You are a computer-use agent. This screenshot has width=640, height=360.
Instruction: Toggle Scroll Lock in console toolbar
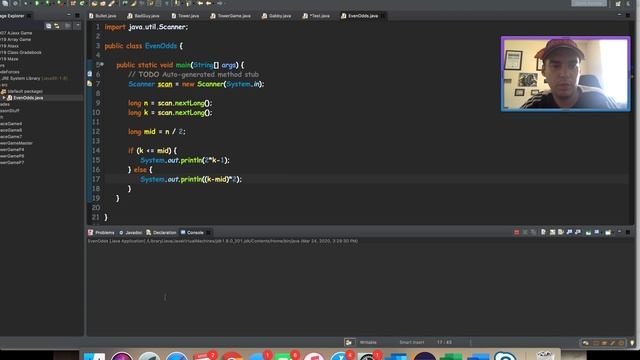tap(552, 232)
